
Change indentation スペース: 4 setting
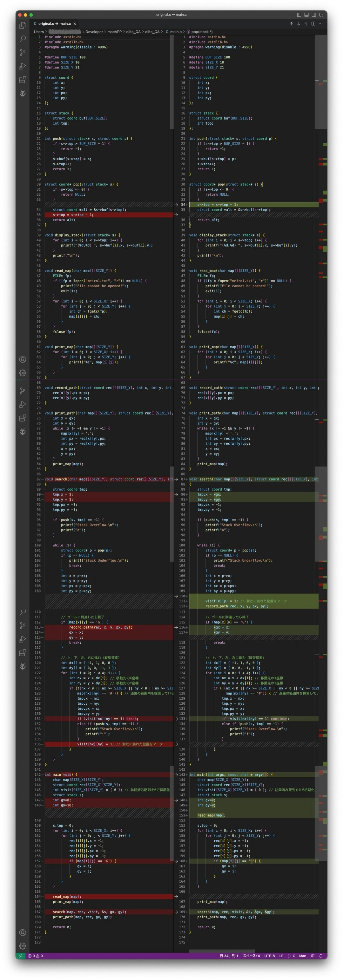coord(251,955)
